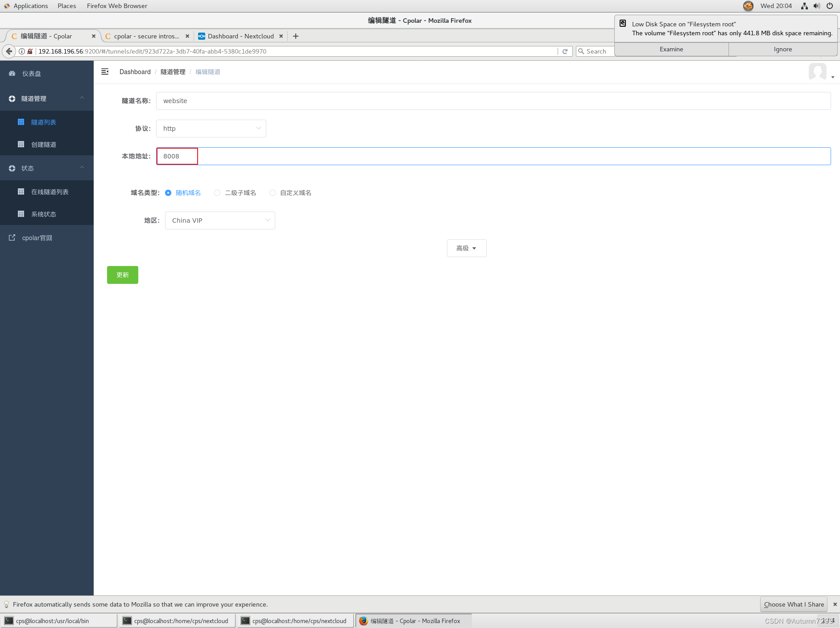840x628 pixels.
Task: Click 隧道管理 in the breadcrumb
Action: pyautogui.click(x=173, y=72)
